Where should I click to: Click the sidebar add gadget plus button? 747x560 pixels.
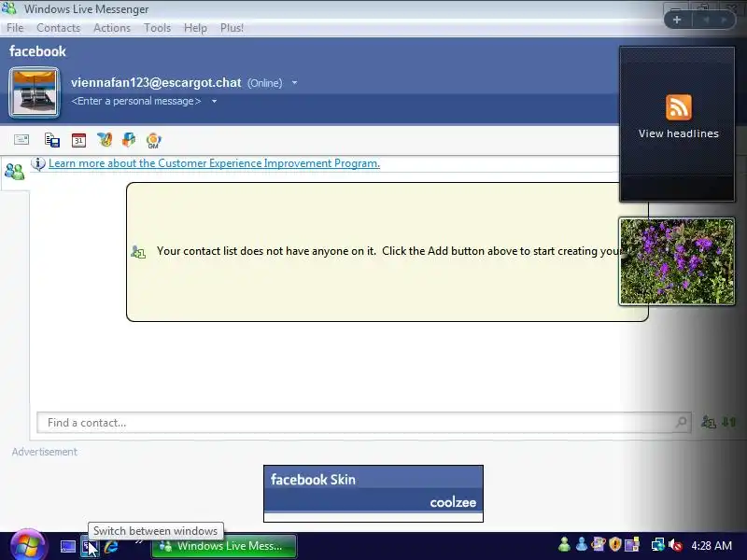click(x=677, y=20)
